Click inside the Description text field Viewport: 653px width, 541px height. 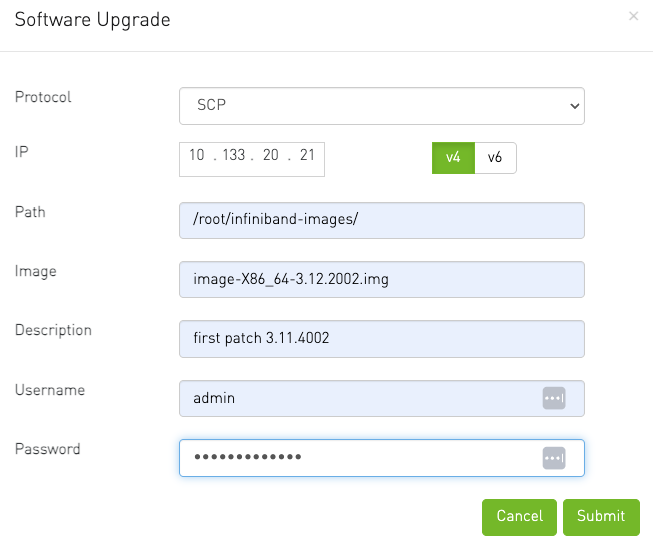click(382, 339)
